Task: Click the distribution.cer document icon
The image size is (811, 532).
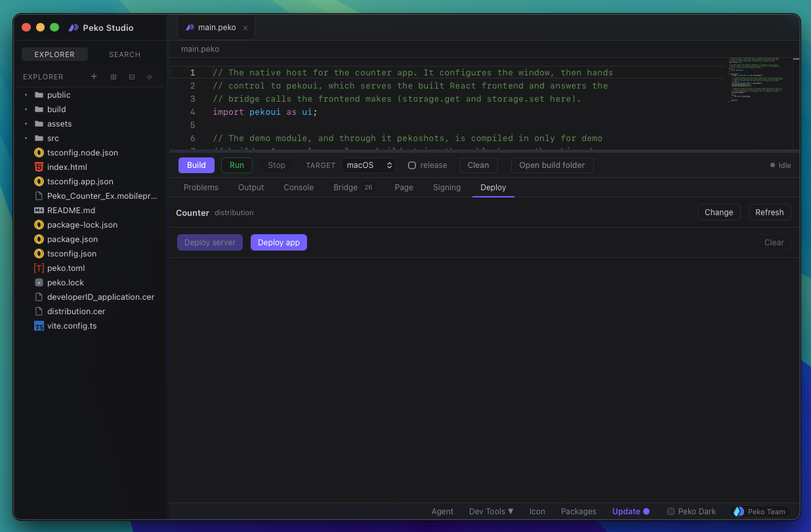Action: pos(39,312)
